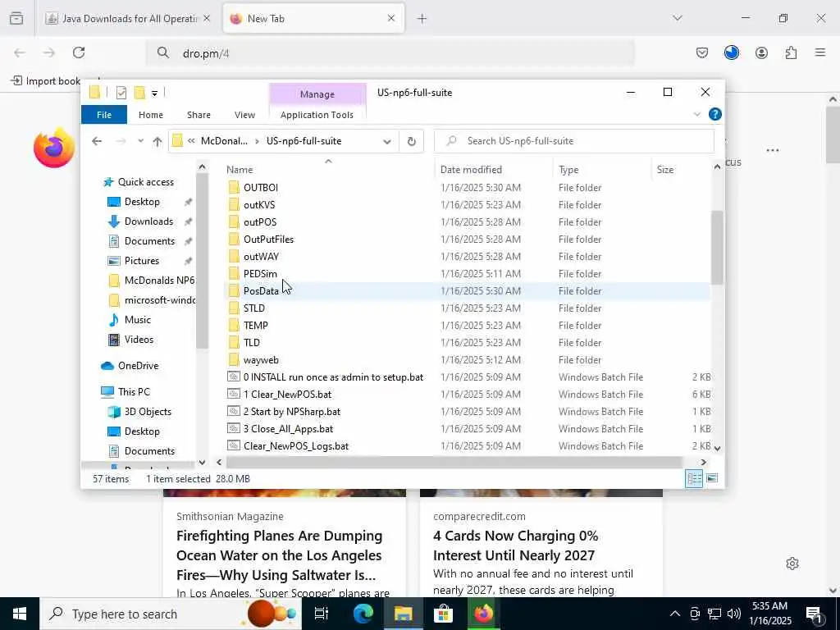Click the Import bookmarks button
This screenshot has height=630, width=840.
coord(46,81)
